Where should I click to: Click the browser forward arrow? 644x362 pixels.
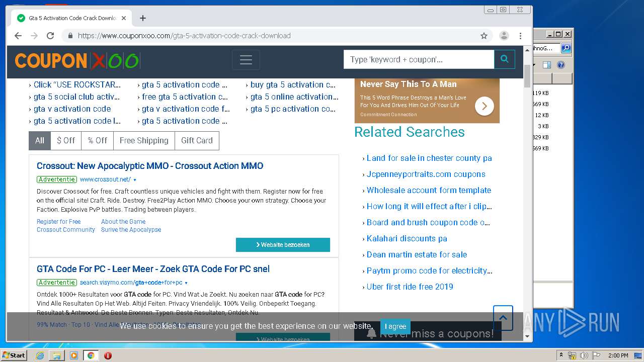click(34, 36)
